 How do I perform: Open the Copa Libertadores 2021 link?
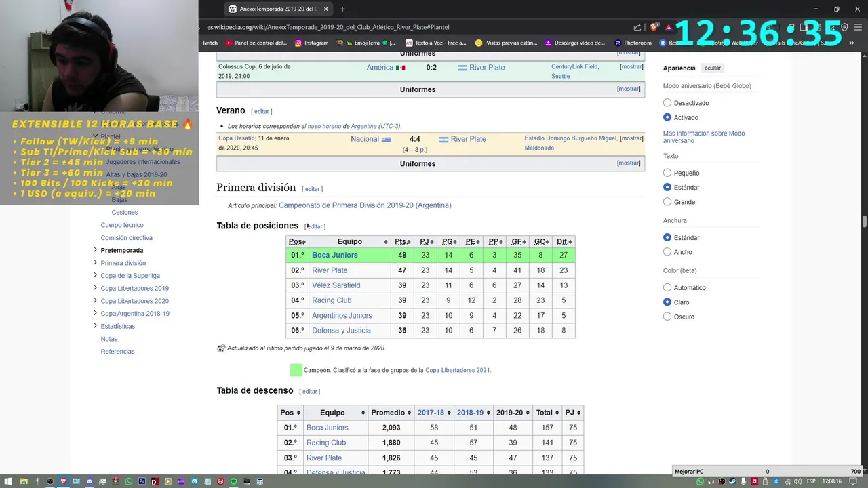pos(457,370)
